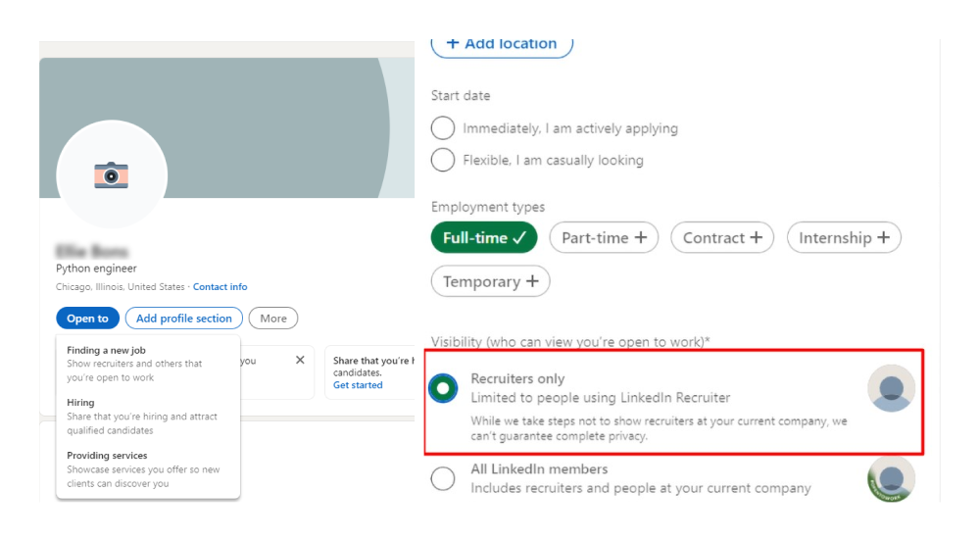The width and height of the screenshot is (980, 541).
Task: Add the Internship employment type
Action: 844,238
